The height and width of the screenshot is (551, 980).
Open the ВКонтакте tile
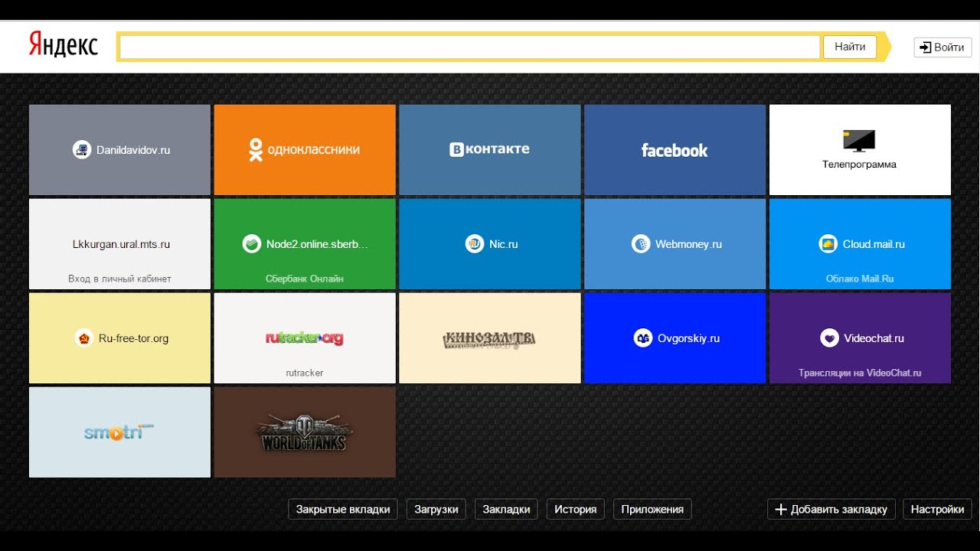pyautogui.click(x=490, y=150)
